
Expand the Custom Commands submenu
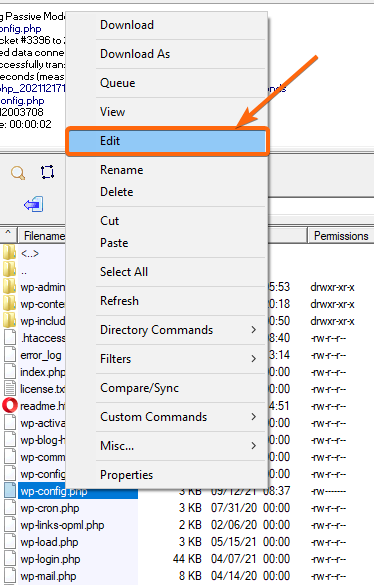coord(167,417)
